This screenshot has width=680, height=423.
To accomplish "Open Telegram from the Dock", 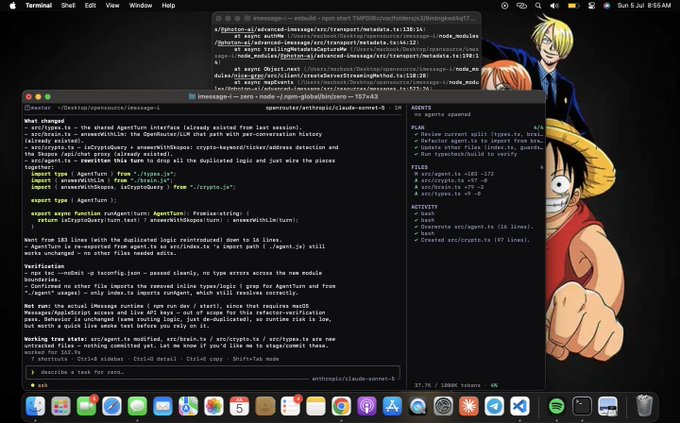I will [x=494, y=406].
